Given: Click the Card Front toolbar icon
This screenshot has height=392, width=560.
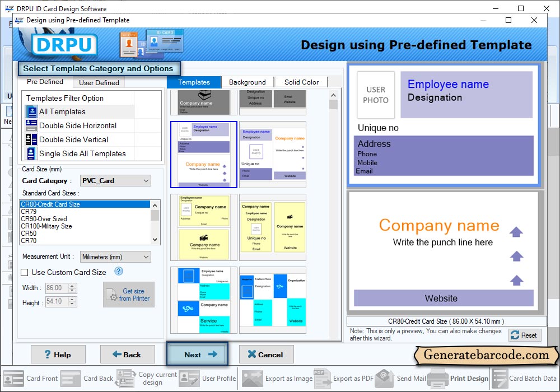Looking at the screenshot, I should [13, 379].
